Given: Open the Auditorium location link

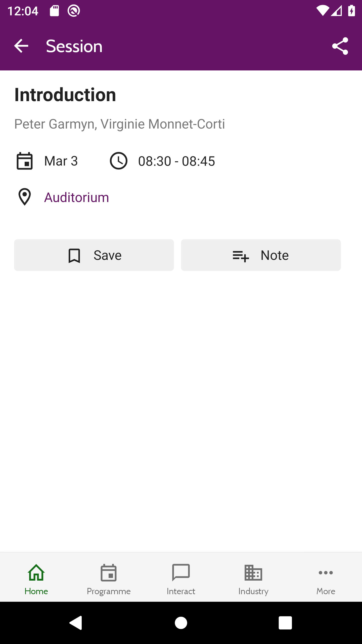Looking at the screenshot, I should coord(77,197).
